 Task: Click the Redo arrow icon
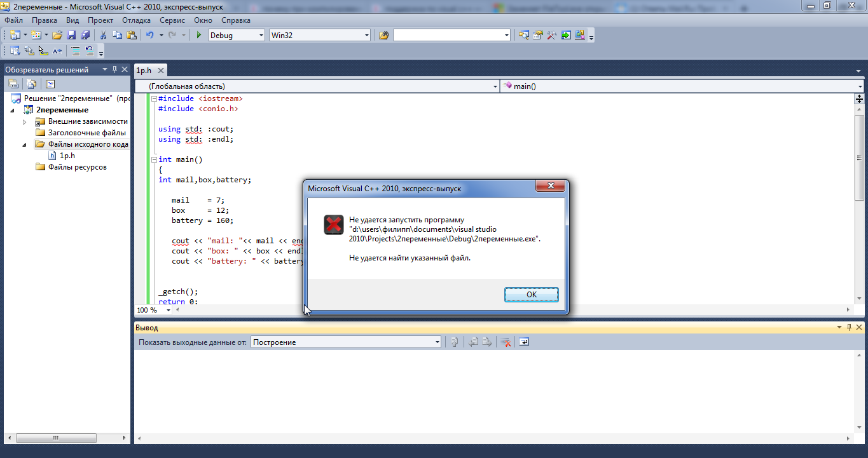point(172,35)
